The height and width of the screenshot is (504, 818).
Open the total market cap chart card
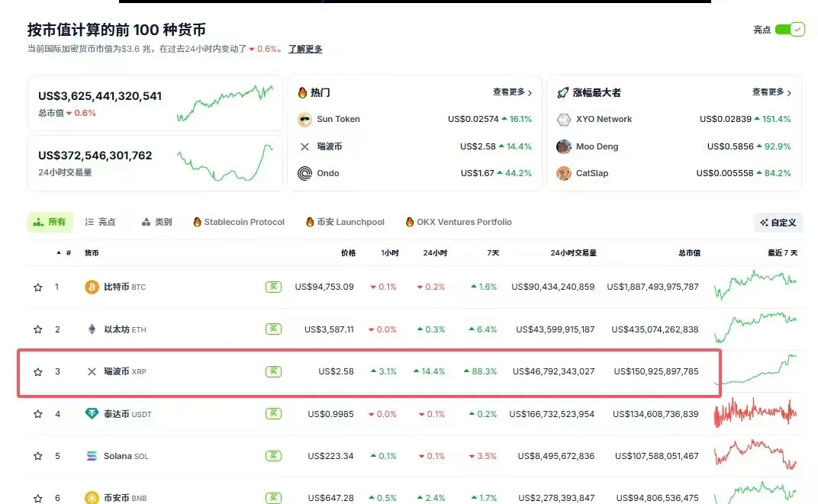155,103
